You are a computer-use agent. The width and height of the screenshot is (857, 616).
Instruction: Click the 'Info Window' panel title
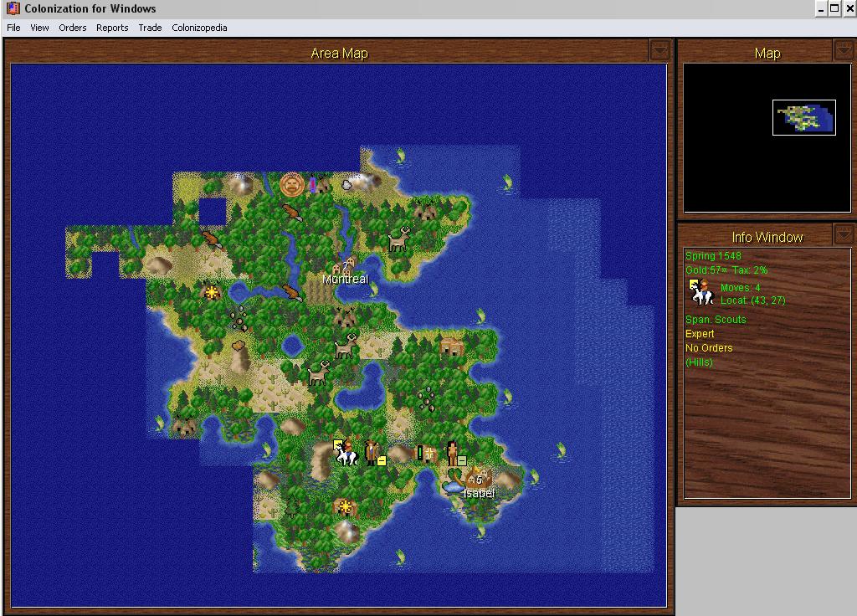(x=767, y=237)
